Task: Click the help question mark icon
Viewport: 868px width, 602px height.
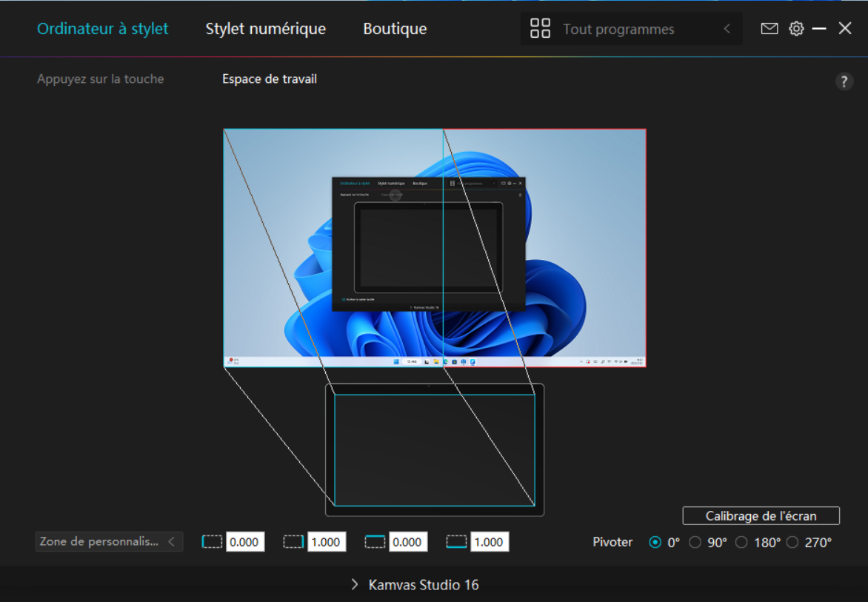Action: pos(844,81)
